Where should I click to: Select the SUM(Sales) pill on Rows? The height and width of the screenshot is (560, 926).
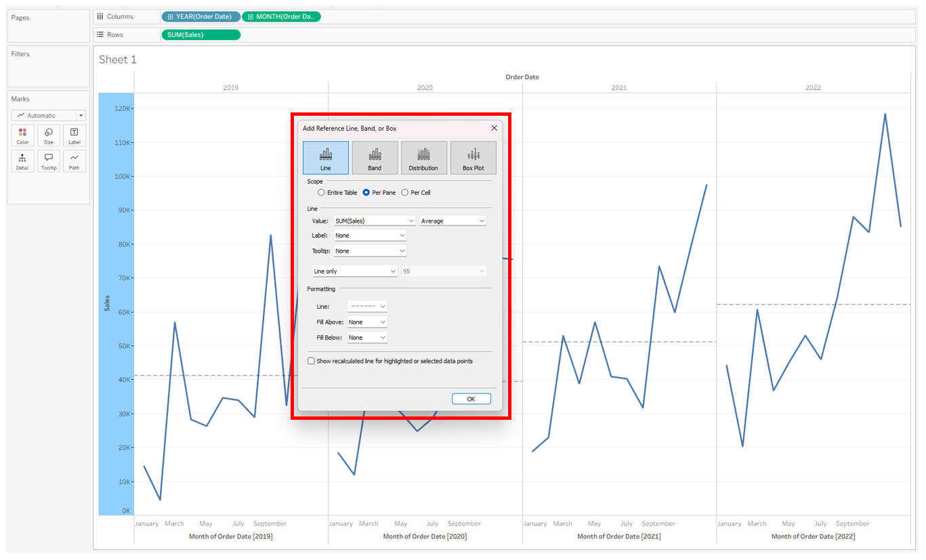(201, 35)
